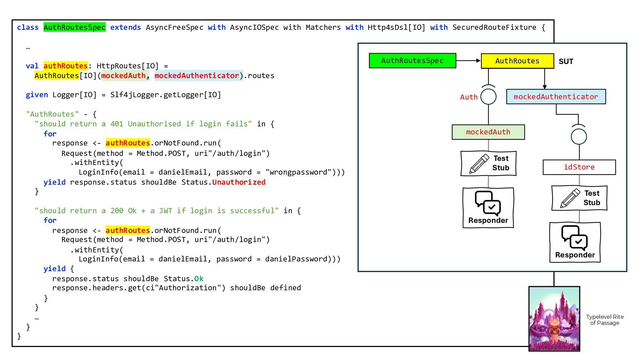Click the highlighted authRoutes val declaration
The image size is (644, 362).
(65, 66)
